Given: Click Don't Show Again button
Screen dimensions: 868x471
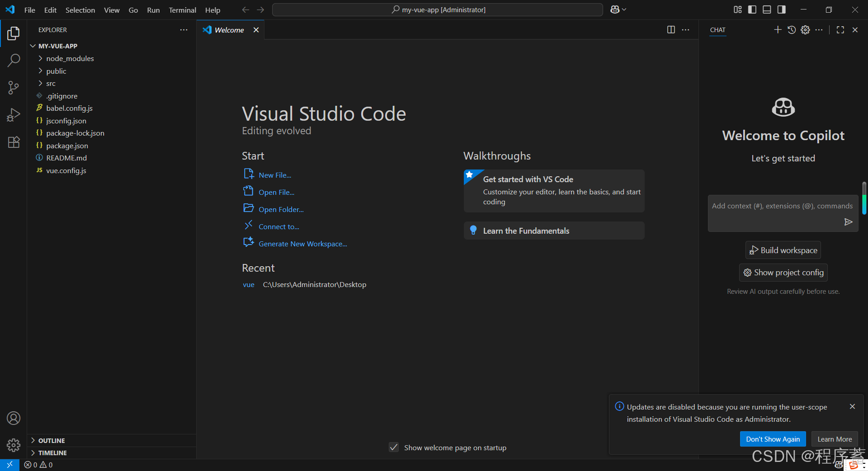Looking at the screenshot, I should (773, 439).
